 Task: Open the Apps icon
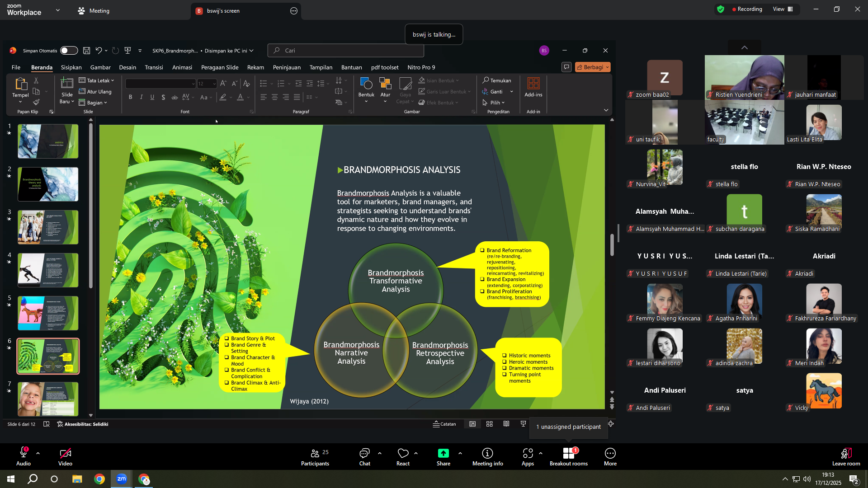(x=528, y=453)
